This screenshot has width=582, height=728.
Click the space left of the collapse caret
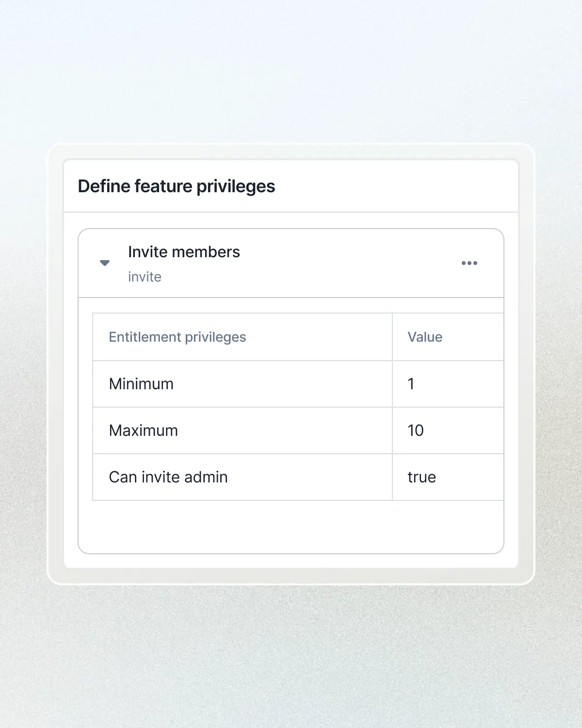tap(88, 263)
